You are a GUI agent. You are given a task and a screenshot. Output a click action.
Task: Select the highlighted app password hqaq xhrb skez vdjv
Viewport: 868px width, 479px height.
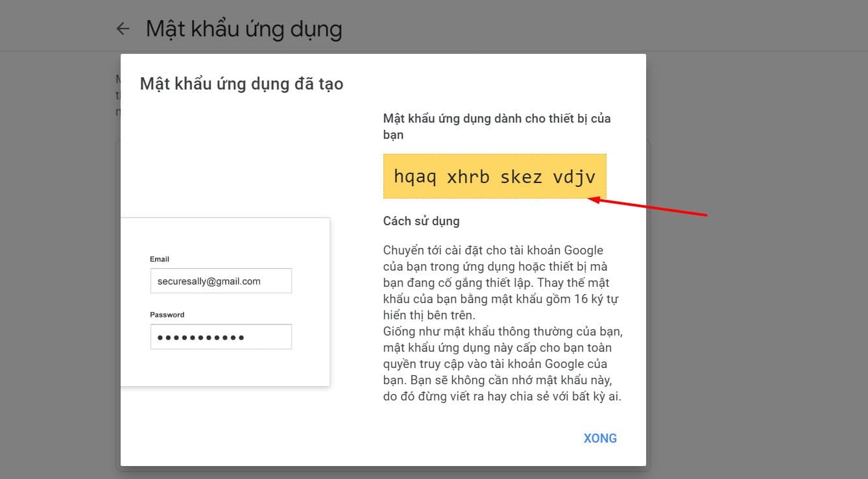(x=495, y=176)
